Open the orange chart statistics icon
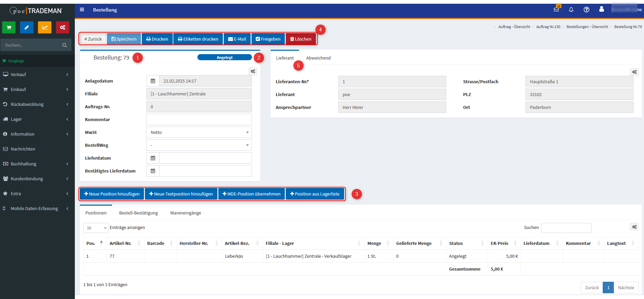 pyautogui.click(x=45, y=27)
